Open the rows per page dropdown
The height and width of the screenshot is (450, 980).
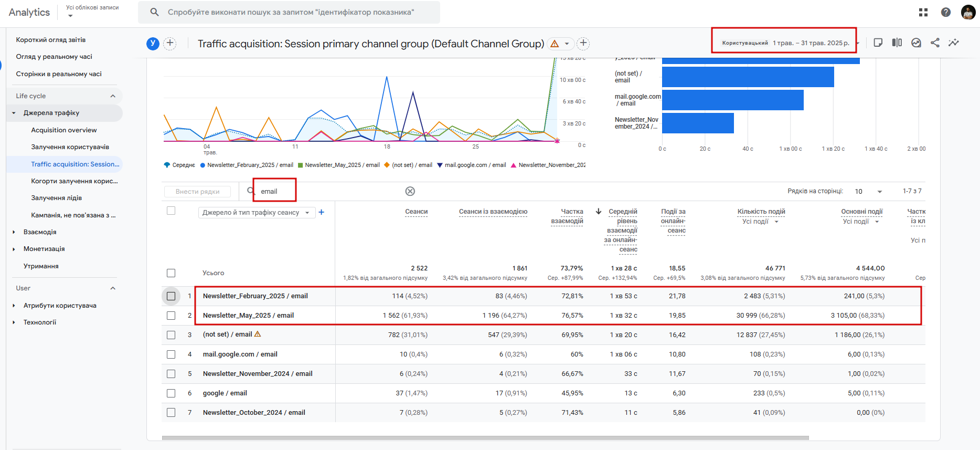[868, 191]
